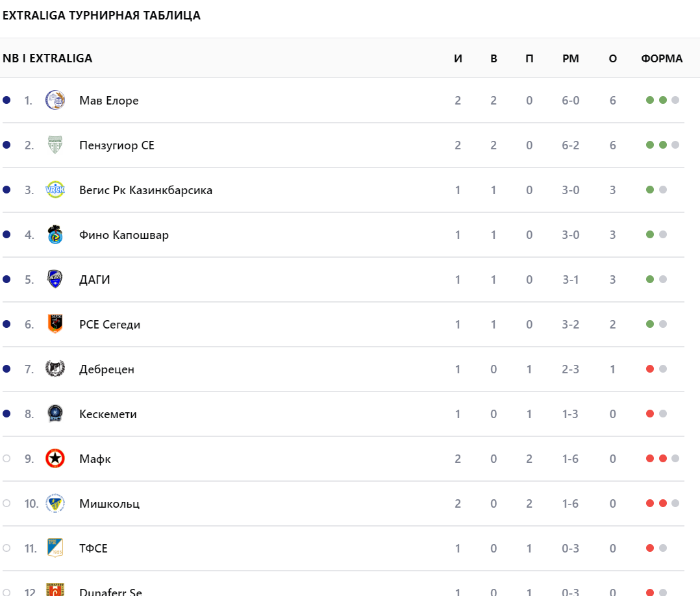The image size is (700, 596).
Task: Click the ТФСЕ team logo
Action: click(x=55, y=548)
